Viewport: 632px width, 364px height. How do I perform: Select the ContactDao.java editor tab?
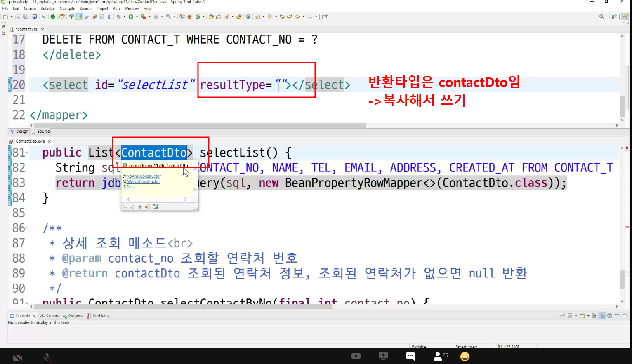pos(30,141)
